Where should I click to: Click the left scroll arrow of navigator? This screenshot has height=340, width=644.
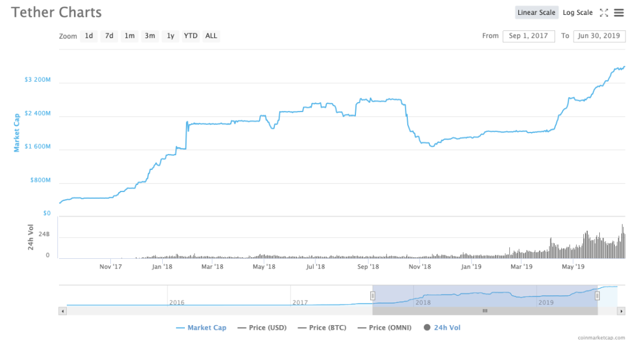click(x=63, y=311)
